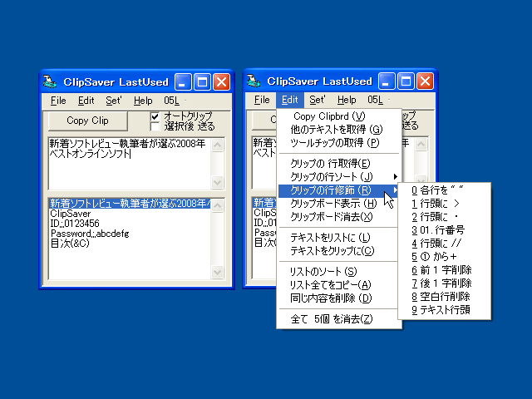
Task: Select ID:;,0123456 row in left window list
Action: click(x=130, y=224)
